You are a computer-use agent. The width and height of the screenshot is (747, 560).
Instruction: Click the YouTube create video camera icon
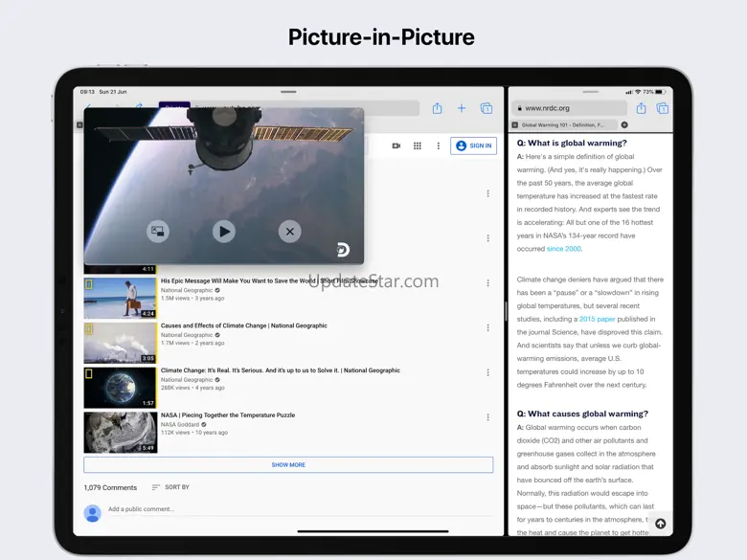pos(396,146)
